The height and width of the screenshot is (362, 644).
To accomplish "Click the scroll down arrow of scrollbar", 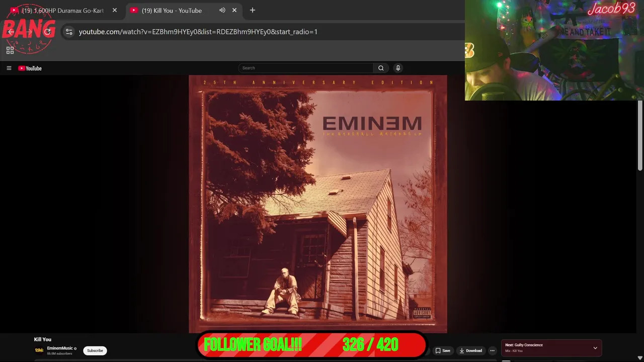I will point(640,357).
